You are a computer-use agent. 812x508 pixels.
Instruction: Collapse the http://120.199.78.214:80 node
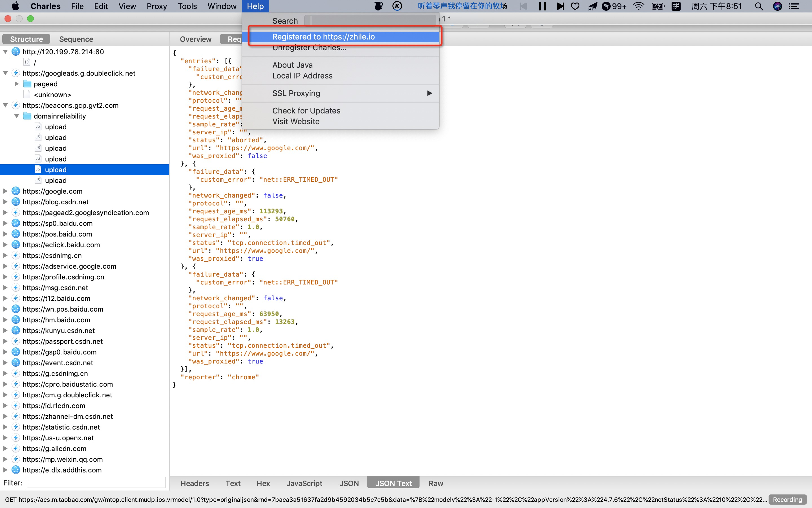point(5,52)
